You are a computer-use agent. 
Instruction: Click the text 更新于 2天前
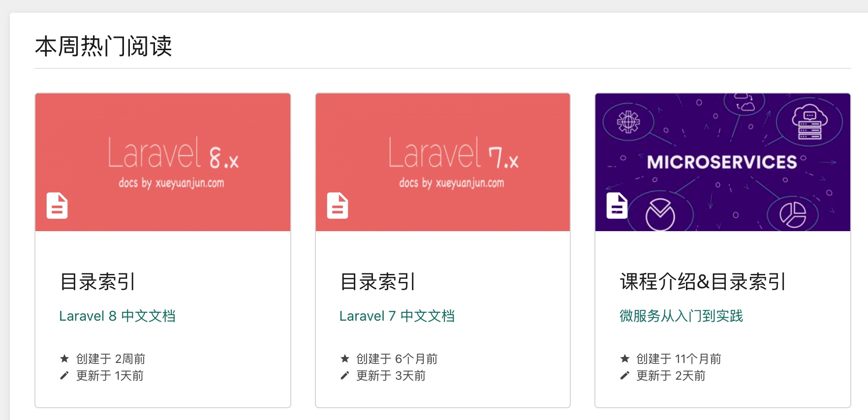click(671, 376)
